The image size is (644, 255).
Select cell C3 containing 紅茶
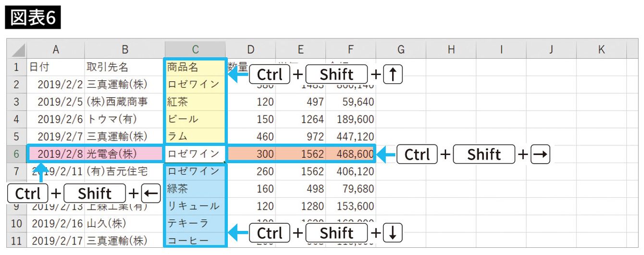(195, 102)
